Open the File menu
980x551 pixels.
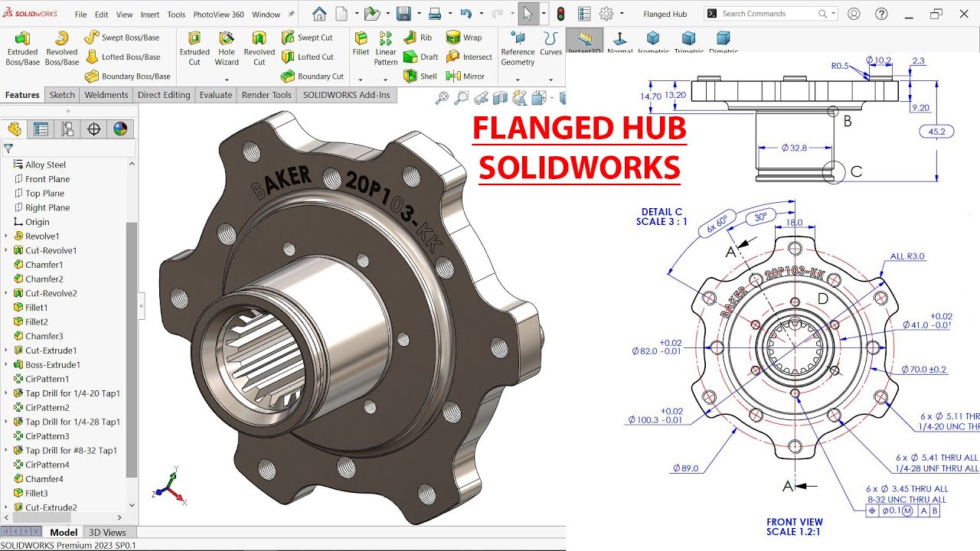point(80,15)
